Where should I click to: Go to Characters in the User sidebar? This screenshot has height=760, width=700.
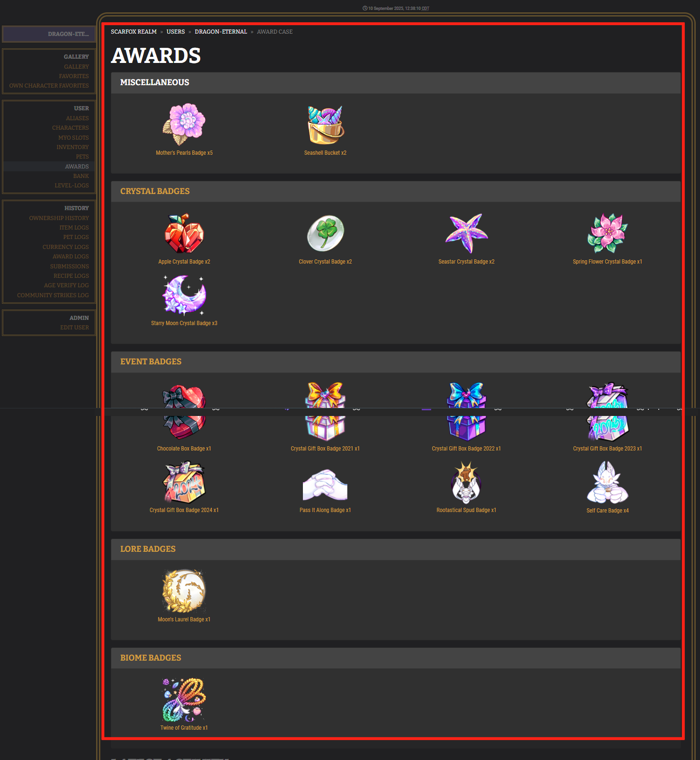point(71,128)
